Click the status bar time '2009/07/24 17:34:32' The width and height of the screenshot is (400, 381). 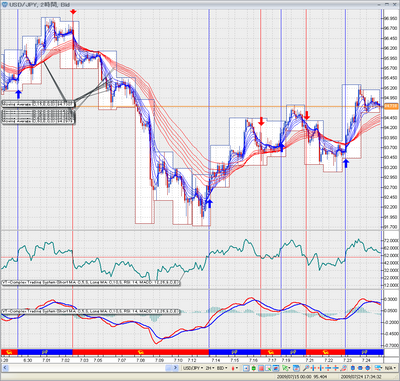click(x=360, y=377)
